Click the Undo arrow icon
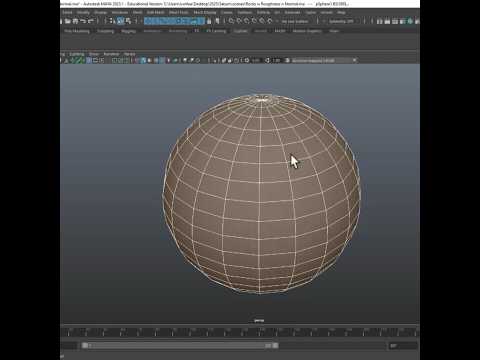 coord(83,21)
